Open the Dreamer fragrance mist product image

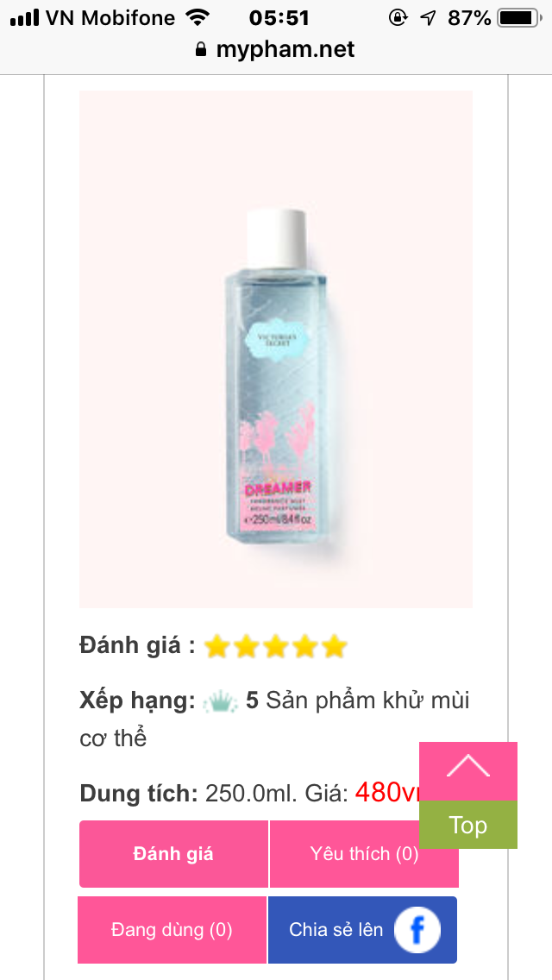click(276, 349)
